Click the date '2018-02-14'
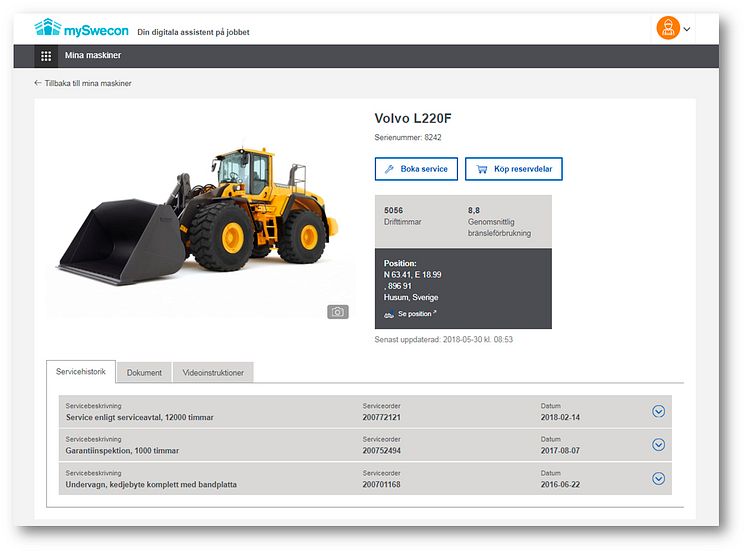Image resolution: width=746 pixels, height=553 pixels. click(x=560, y=417)
